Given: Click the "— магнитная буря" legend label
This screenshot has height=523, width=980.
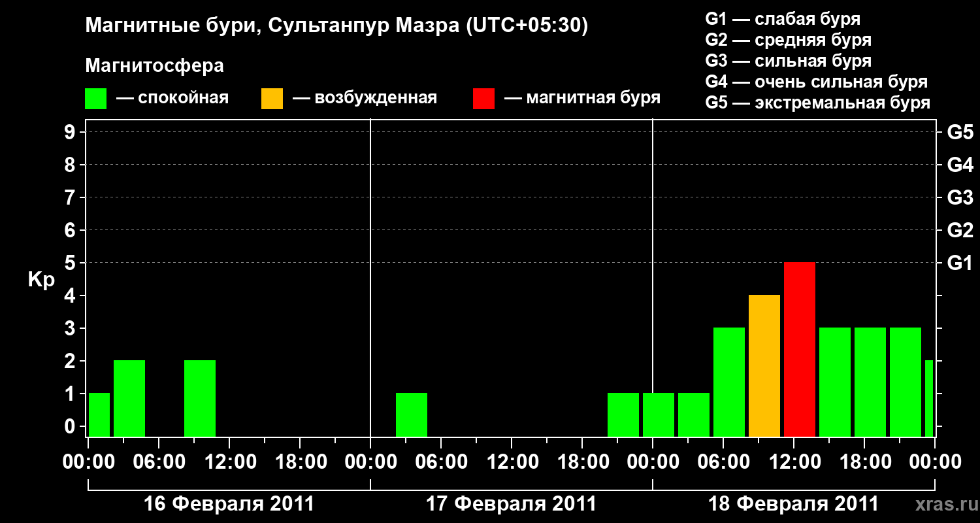Looking at the screenshot, I should (583, 99).
